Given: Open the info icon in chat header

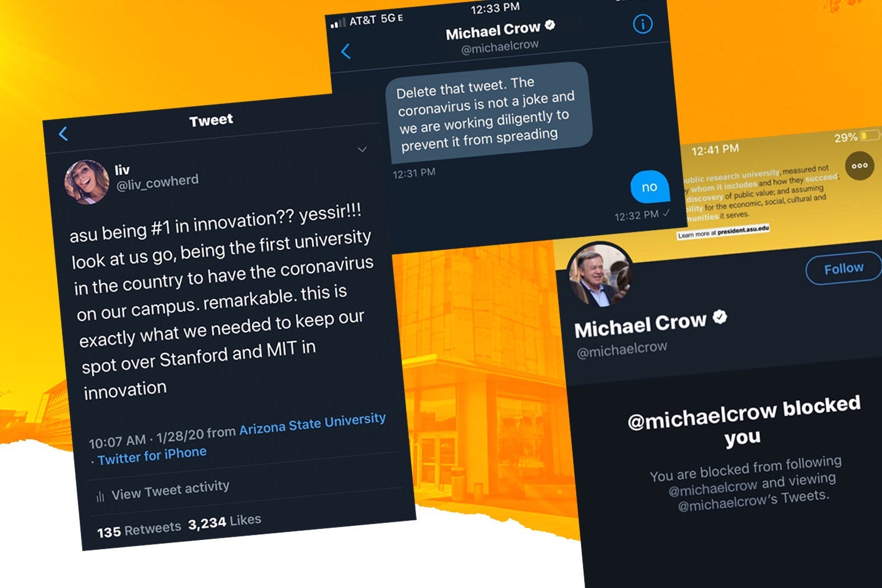Looking at the screenshot, I should tap(643, 24).
